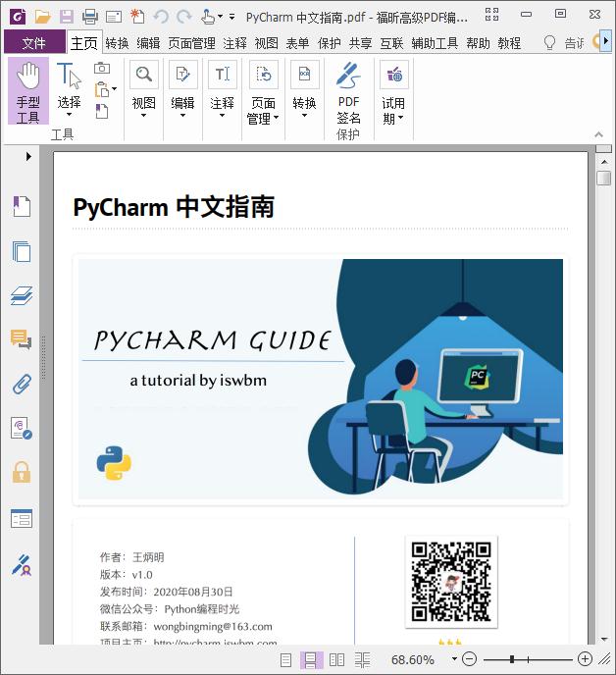Click the zoom in plus button
The image size is (616, 675).
pyautogui.click(x=585, y=658)
